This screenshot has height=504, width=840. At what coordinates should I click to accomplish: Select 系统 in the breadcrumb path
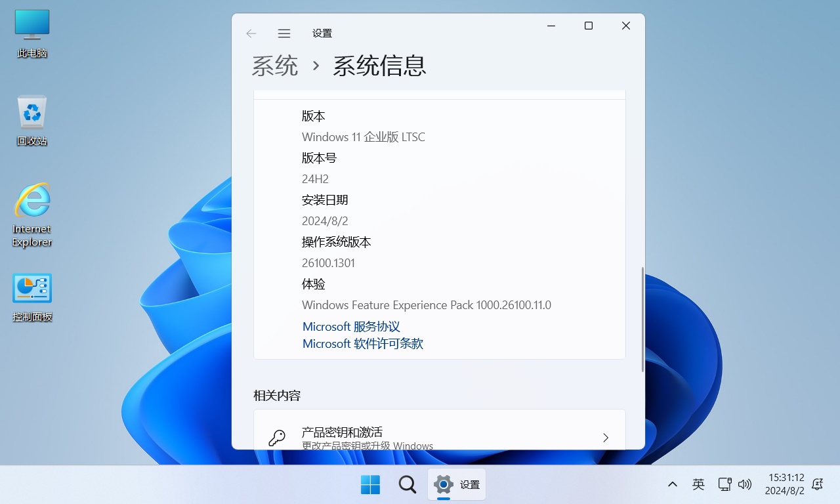[274, 66]
